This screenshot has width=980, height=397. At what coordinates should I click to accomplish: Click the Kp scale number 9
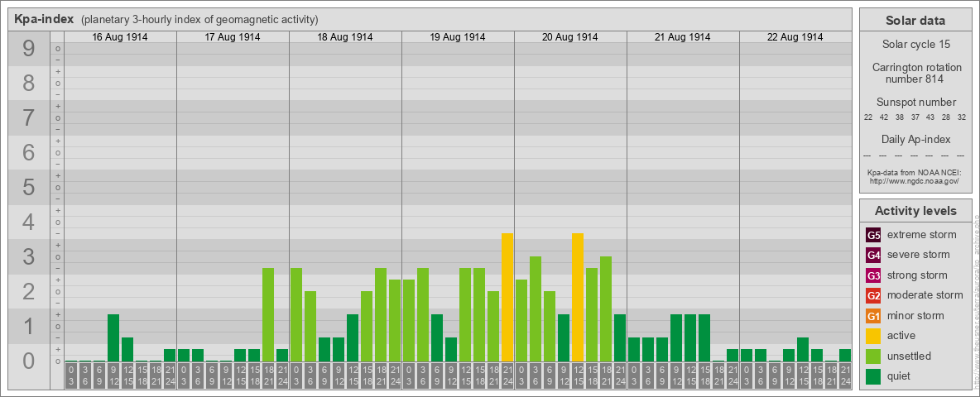pyautogui.click(x=28, y=49)
